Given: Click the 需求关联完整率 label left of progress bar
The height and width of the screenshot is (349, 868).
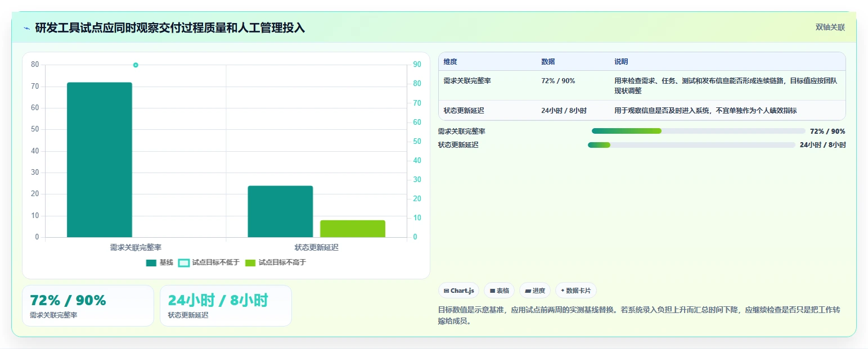Looking at the screenshot, I should [x=462, y=132].
